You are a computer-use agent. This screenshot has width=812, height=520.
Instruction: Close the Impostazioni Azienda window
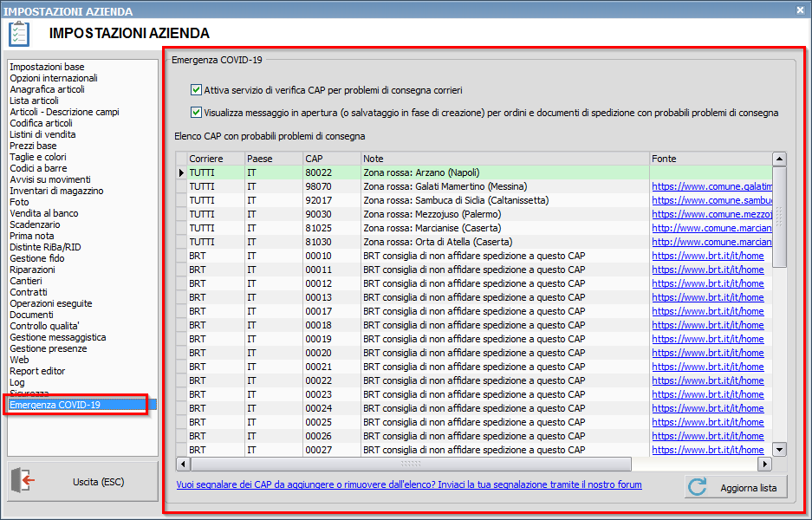tap(801, 10)
